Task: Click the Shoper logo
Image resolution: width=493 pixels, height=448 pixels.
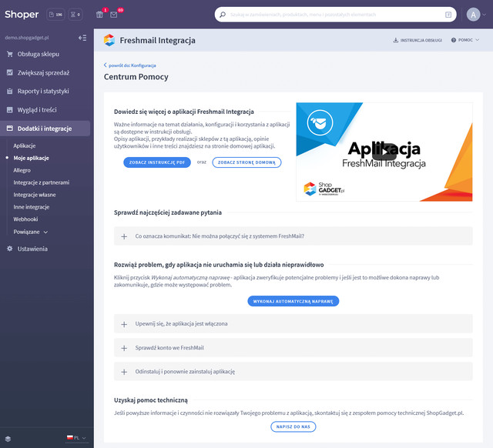Action: tap(22, 14)
